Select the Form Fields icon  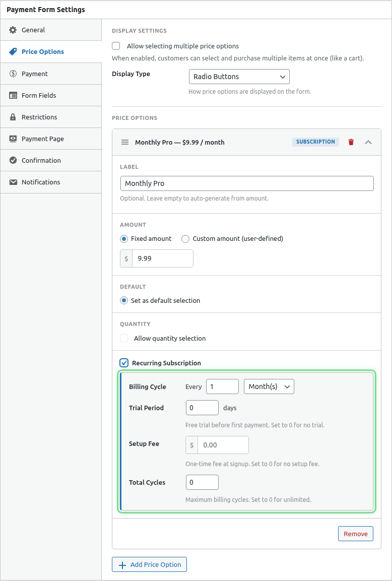pos(12,95)
